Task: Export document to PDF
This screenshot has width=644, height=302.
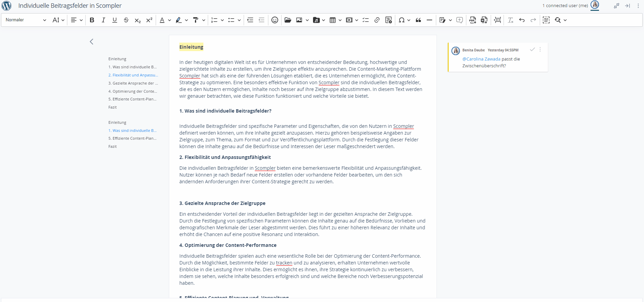Action: (472, 20)
